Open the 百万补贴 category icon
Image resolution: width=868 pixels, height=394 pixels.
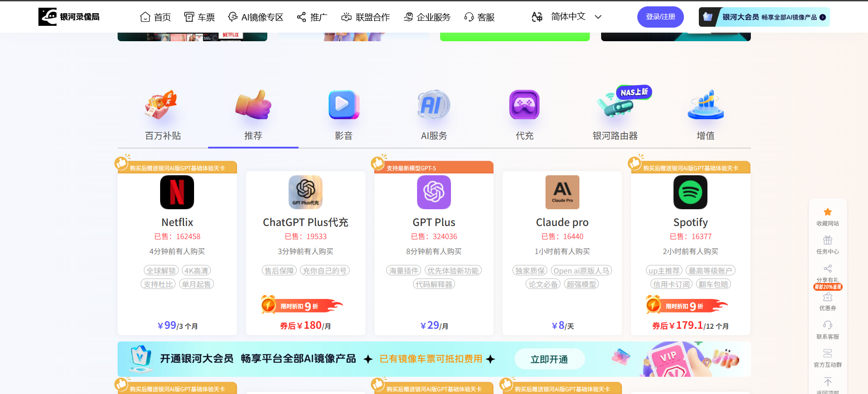[x=161, y=105]
